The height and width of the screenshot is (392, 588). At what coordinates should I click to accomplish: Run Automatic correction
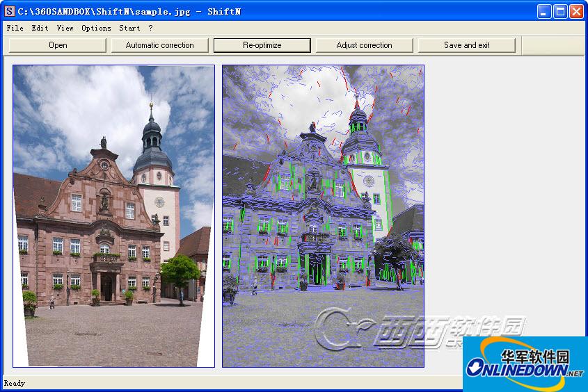[160, 45]
